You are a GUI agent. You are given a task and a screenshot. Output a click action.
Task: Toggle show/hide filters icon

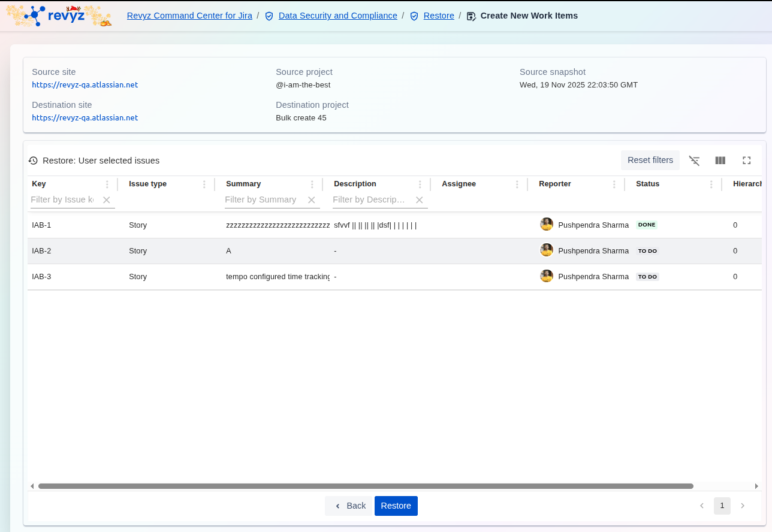[694, 161]
